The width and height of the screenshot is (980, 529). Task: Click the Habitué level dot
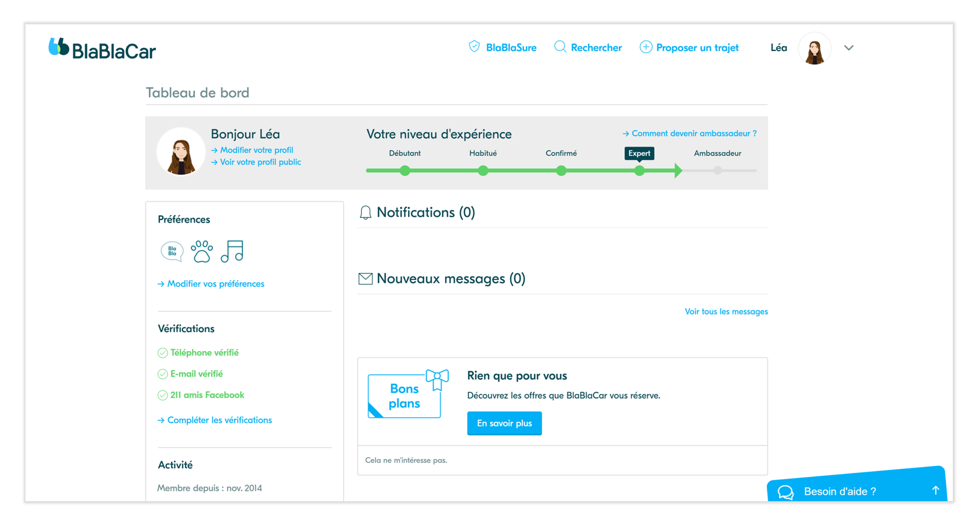click(x=483, y=170)
